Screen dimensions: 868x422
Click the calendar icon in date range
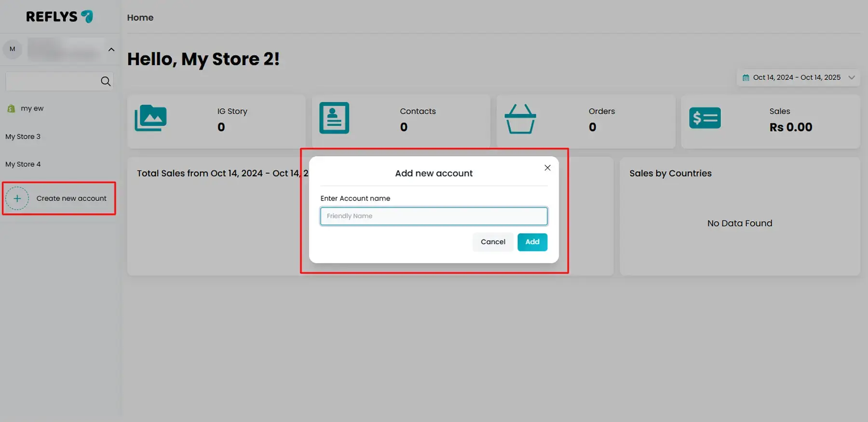coord(746,78)
